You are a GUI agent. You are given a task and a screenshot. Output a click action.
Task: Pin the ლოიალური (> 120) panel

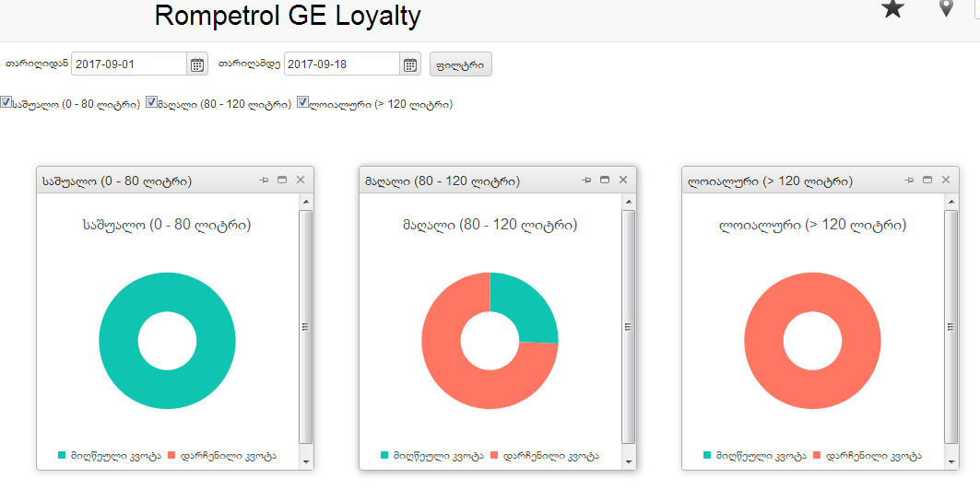coord(909,180)
